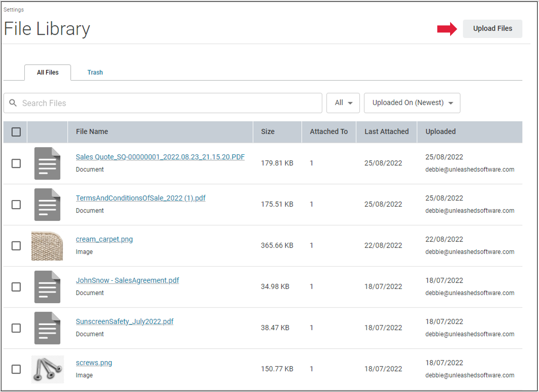Screen dimensions: 539x392
Task: Click the cream_carpet image thumbnail icon
Action: pyautogui.click(x=47, y=246)
